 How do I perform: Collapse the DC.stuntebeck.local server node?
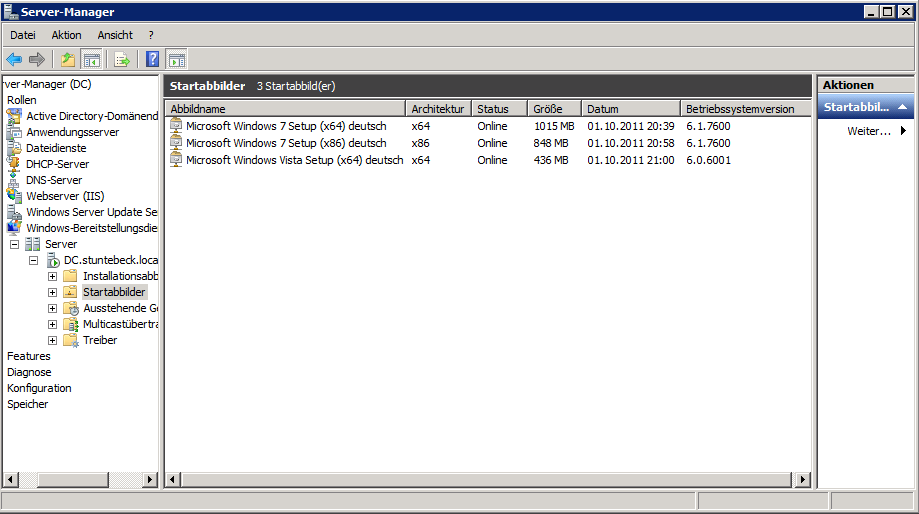(x=33, y=260)
